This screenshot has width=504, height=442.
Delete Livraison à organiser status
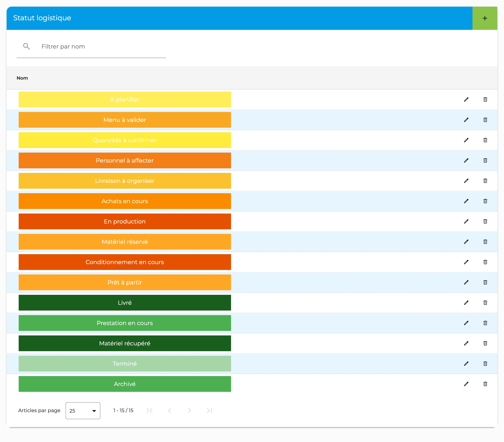click(485, 181)
